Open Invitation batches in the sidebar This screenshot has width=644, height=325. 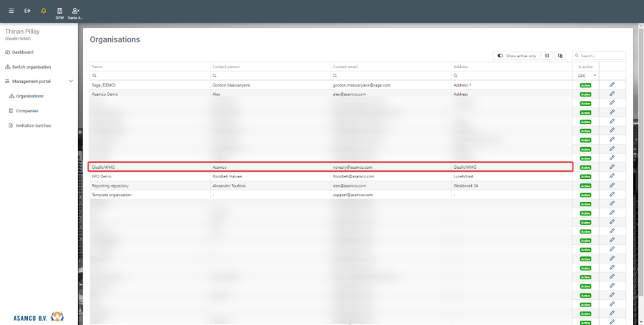[33, 125]
